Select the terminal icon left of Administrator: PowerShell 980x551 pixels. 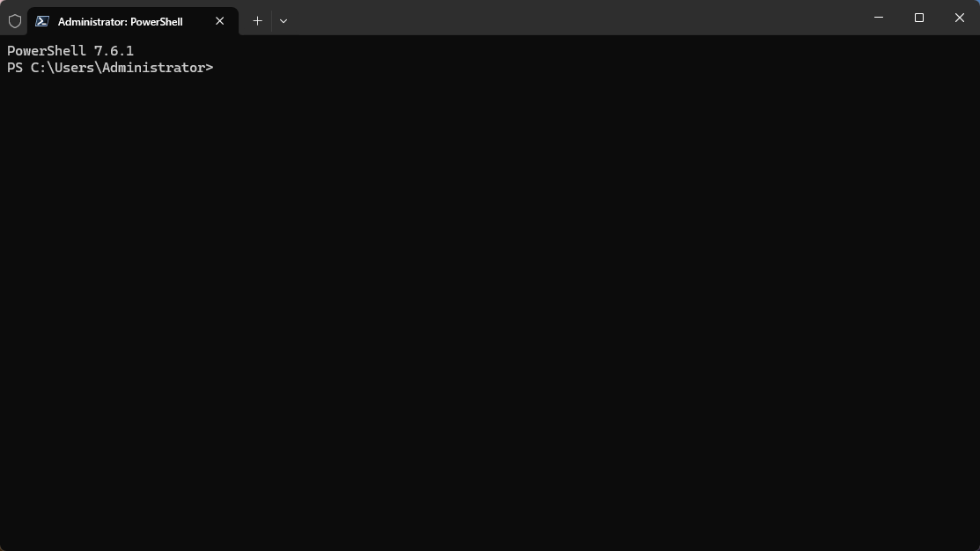click(41, 20)
